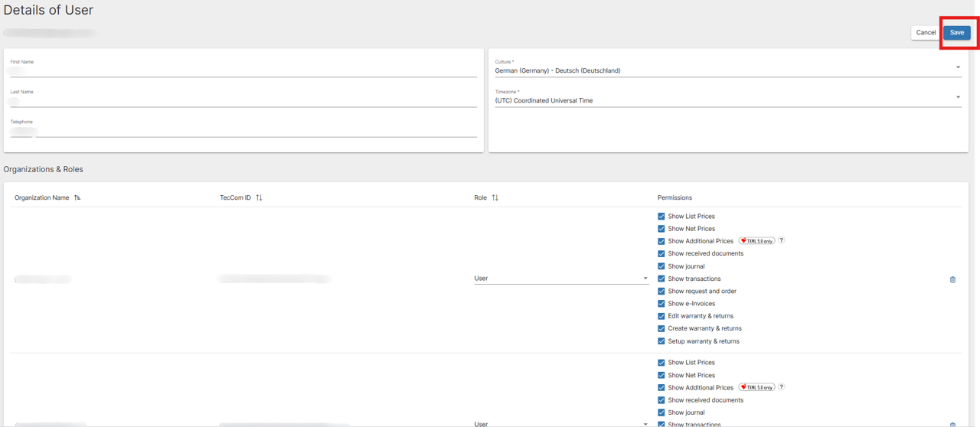Click Cancel to discard changes
The image size is (980, 427).
point(926,32)
